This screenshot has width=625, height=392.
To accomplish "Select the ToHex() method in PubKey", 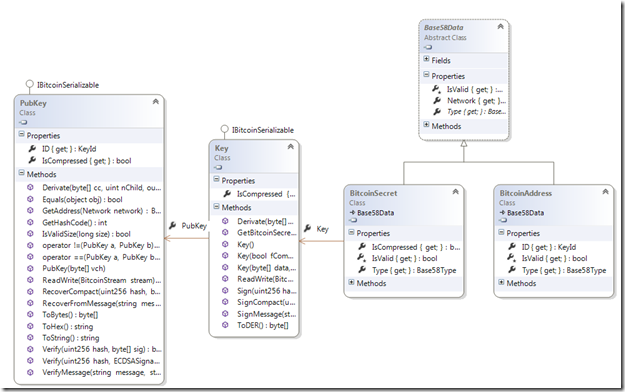I will [x=67, y=327].
